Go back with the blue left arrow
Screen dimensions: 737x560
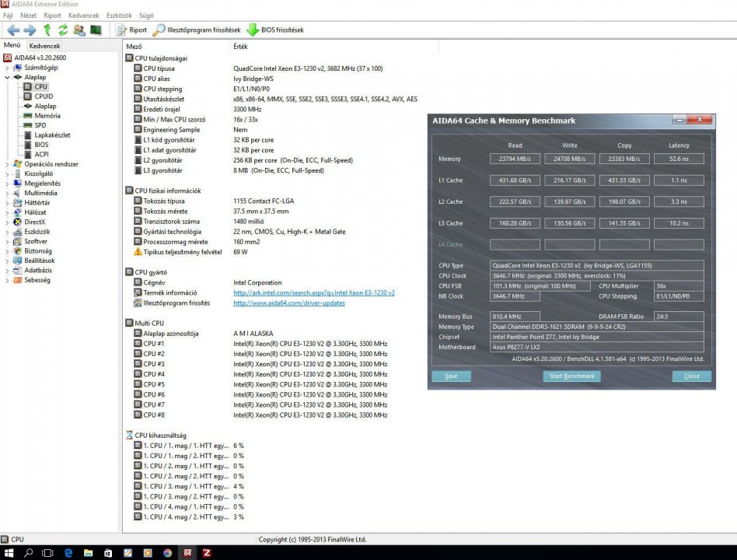click(x=13, y=30)
